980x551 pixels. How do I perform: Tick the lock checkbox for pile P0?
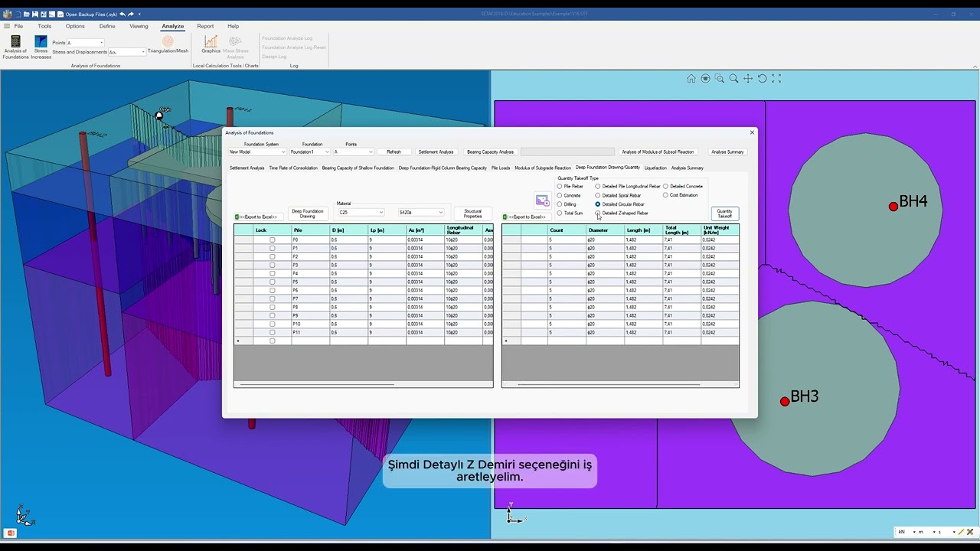[x=272, y=240]
